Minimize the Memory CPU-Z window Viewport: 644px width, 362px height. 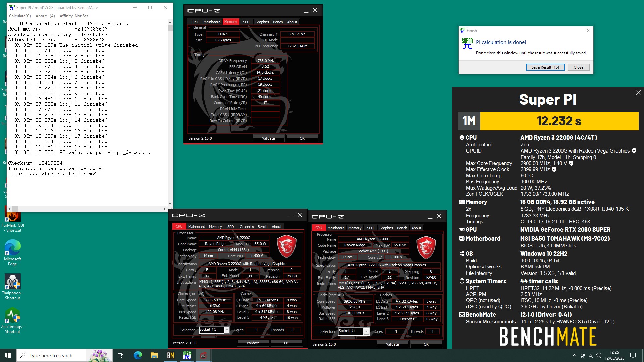[306, 11]
